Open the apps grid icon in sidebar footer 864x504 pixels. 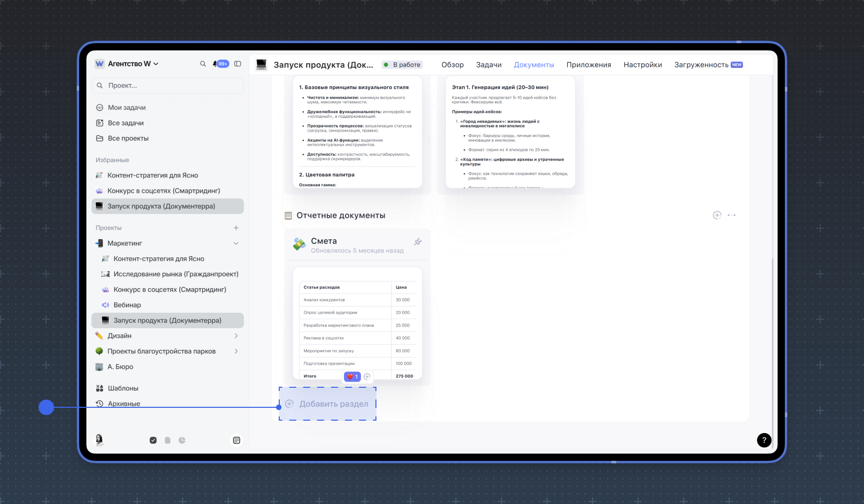tap(237, 440)
